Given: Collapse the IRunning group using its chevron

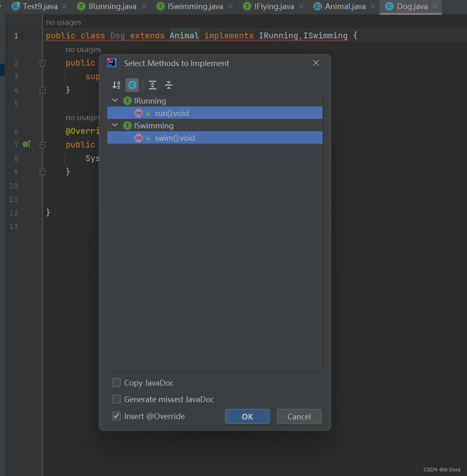Looking at the screenshot, I should [x=115, y=100].
